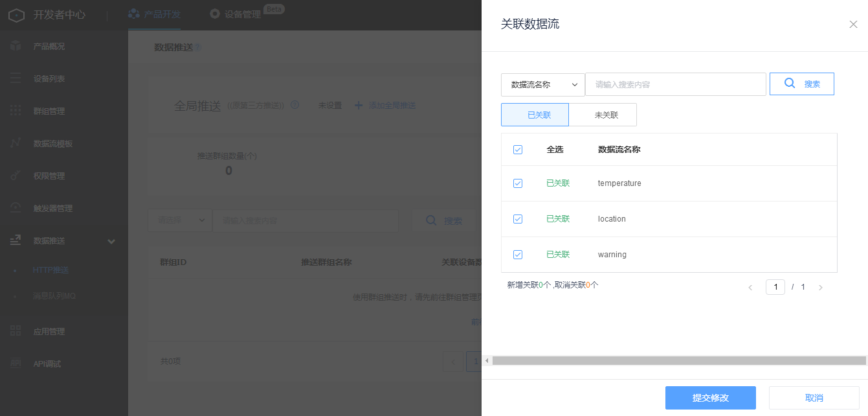Uncheck the location data stream checkbox
The image size is (868, 416).
[x=518, y=219]
